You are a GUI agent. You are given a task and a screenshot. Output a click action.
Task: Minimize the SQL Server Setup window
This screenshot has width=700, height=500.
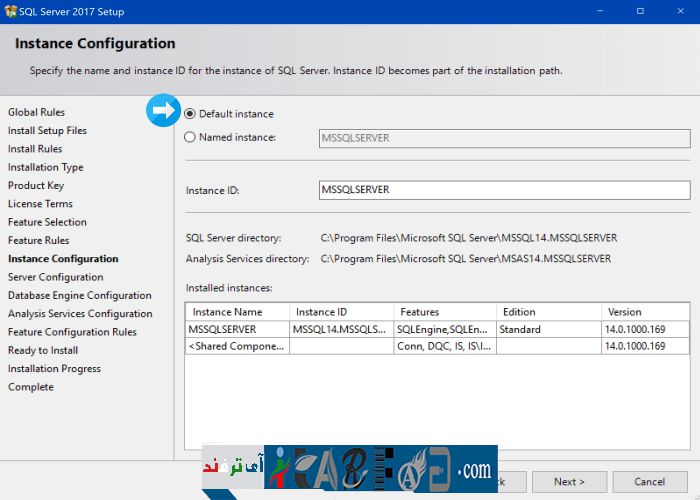coord(600,11)
